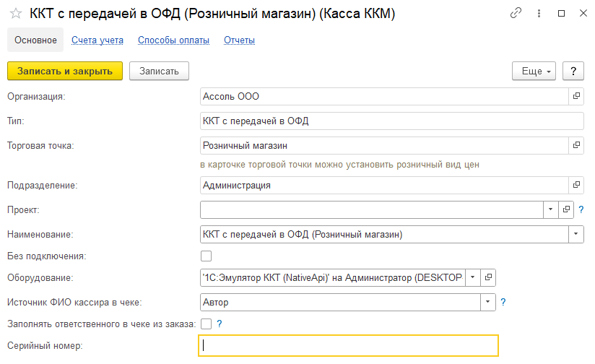Open Проект record icon

click(x=566, y=209)
